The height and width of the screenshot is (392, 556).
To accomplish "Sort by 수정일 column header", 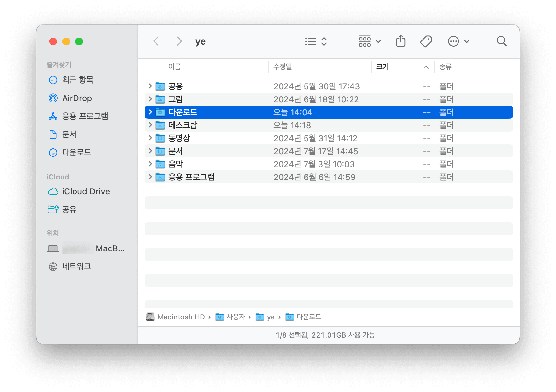I will 283,67.
